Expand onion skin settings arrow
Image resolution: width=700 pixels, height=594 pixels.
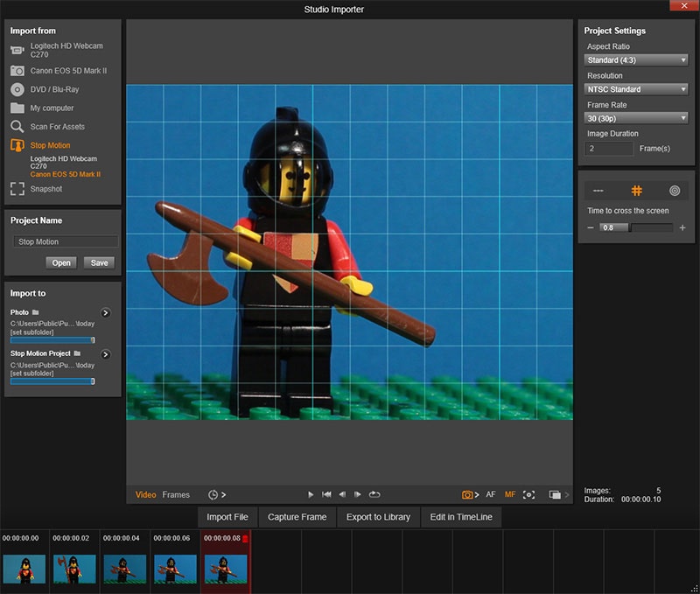pos(567,494)
